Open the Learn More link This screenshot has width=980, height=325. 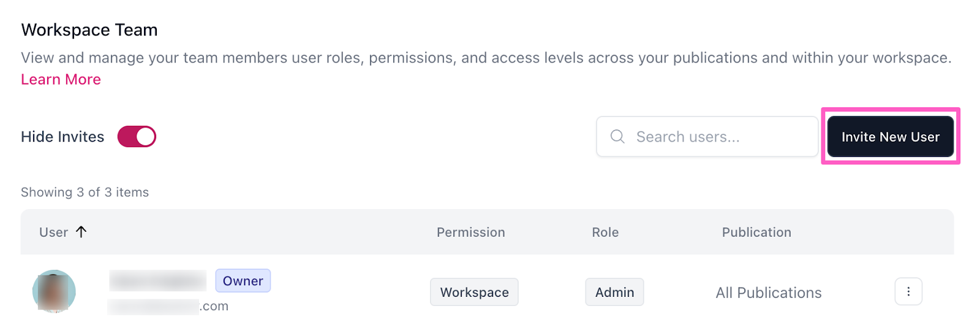click(61, 80)
